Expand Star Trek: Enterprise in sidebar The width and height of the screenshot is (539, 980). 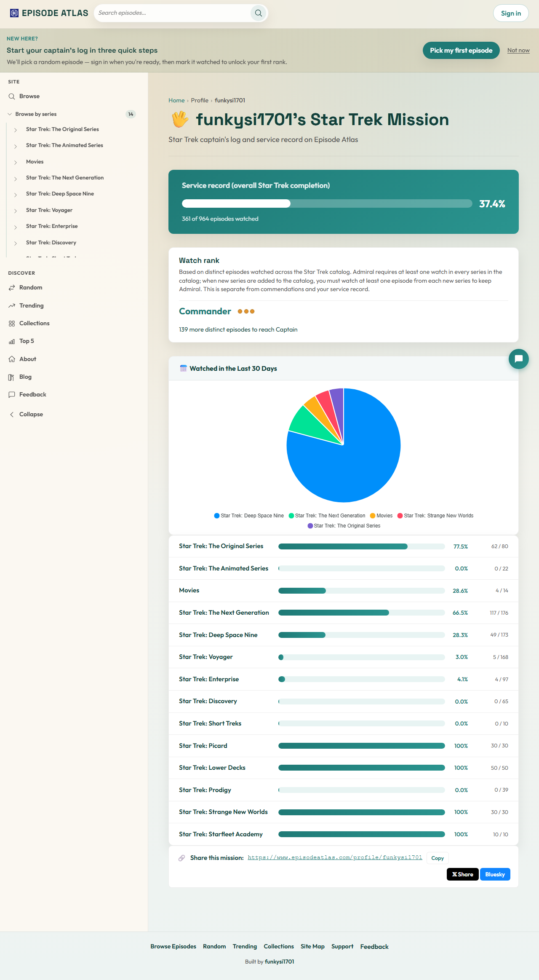click(x=16, y=227)
